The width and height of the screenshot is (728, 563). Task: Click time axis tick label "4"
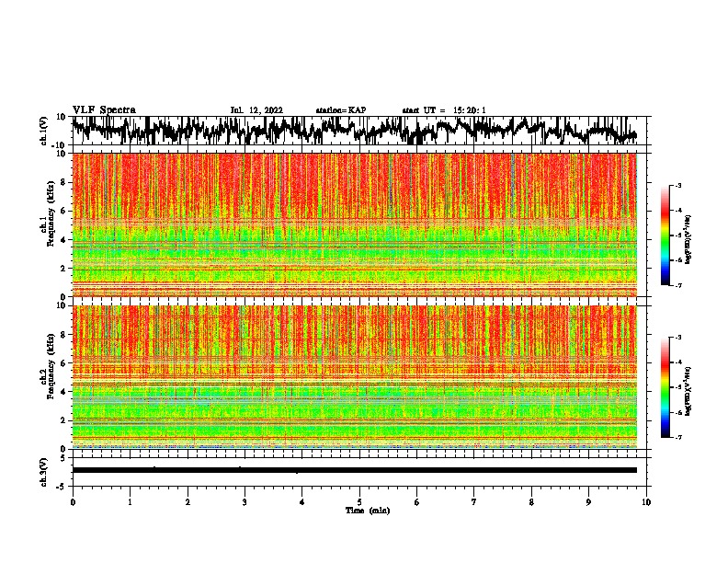302,502
